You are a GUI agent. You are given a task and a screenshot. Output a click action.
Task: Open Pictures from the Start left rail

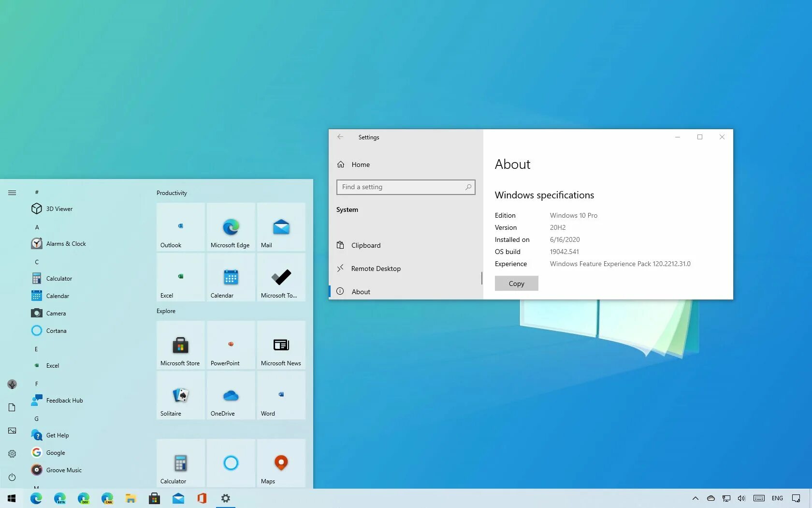tap(12, 431)
